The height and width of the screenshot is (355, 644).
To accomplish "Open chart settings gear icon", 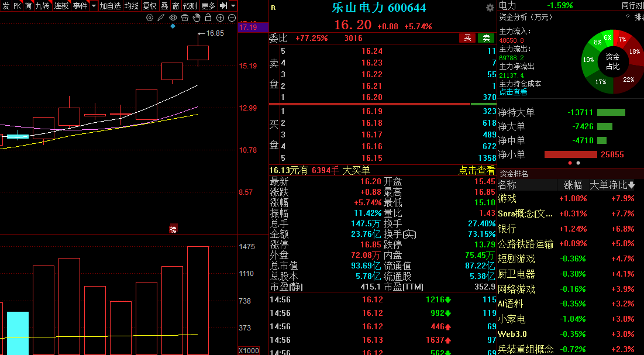I will (x=150, y=18).
